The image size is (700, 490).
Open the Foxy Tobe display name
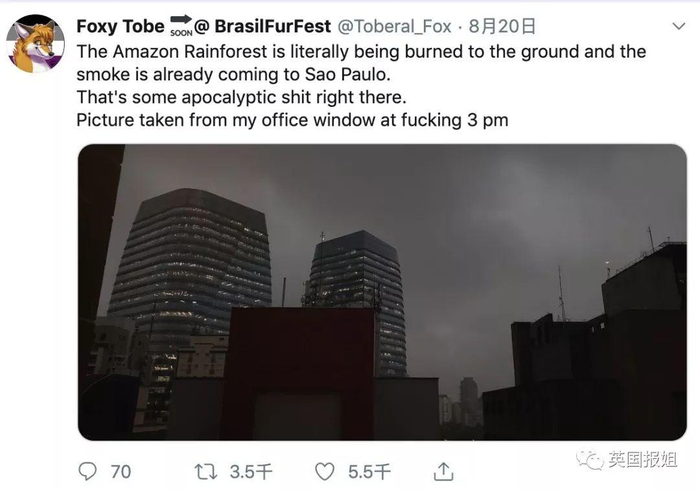120,25
